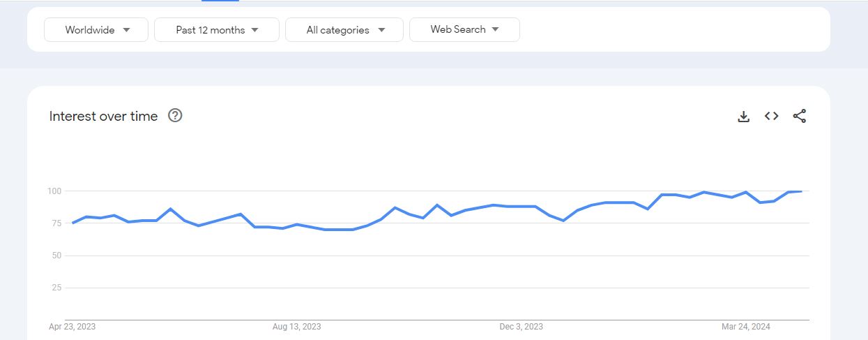Select the trend line's final peak point
Screen dimensions: 868x340
click(801, 191)
